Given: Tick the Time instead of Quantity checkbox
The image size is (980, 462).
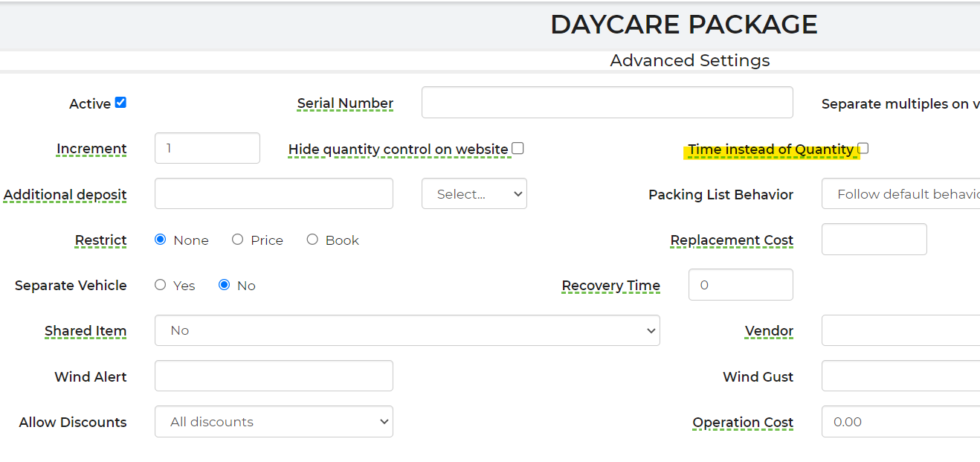Looking at the screenshot, I should [x=863, y=148].
